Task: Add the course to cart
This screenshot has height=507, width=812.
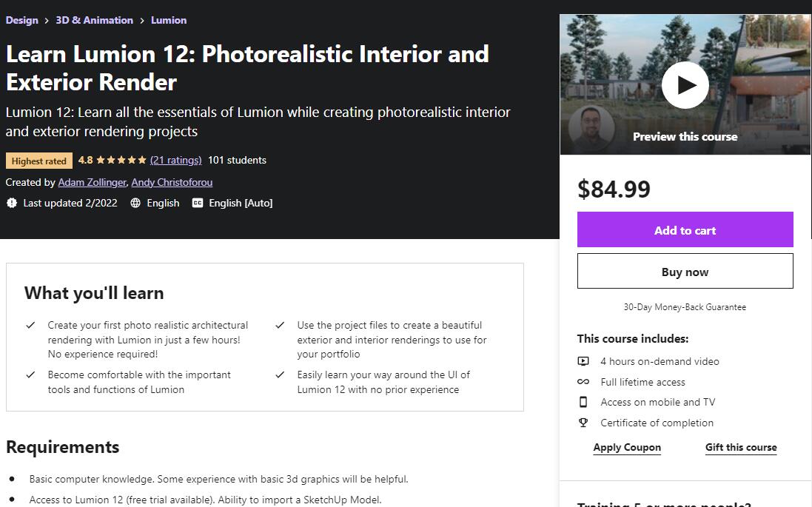Action: [685, 229]
